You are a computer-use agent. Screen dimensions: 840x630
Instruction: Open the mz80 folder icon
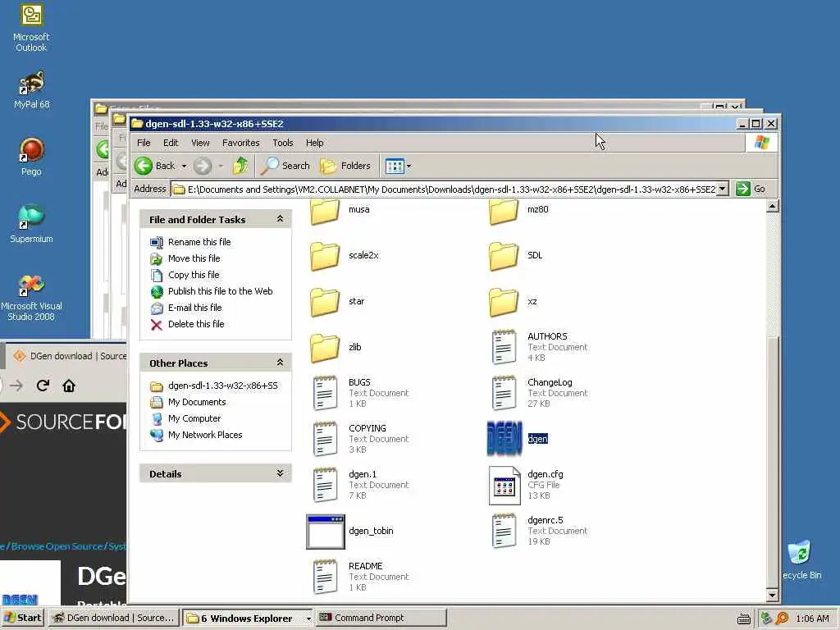click(504, 212)
